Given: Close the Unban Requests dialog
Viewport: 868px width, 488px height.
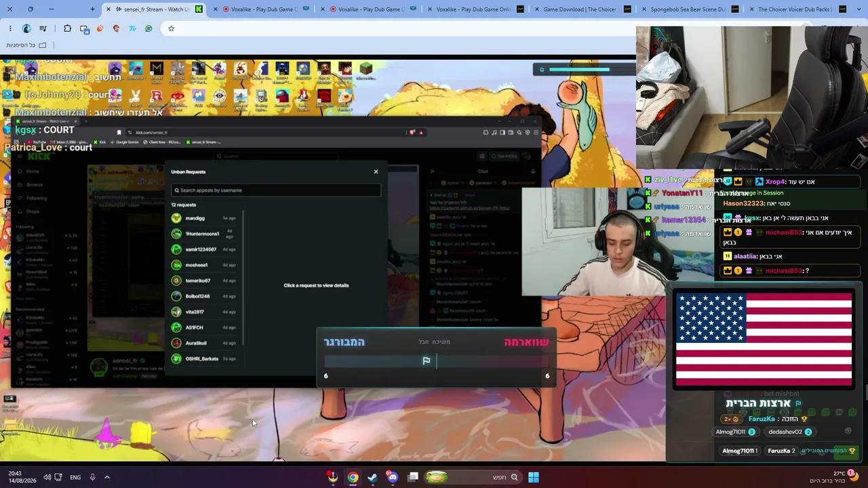Looking at the screenshot, I should [x=376, y=171].
